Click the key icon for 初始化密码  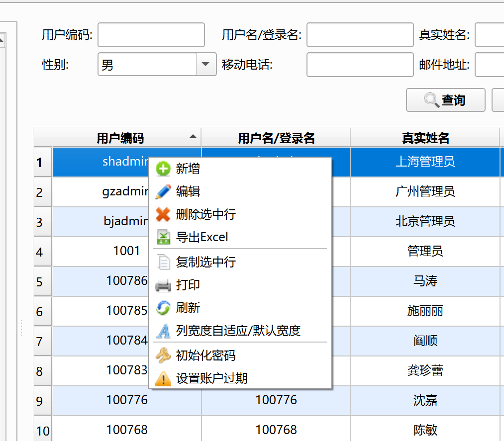(x=163, y=355)
